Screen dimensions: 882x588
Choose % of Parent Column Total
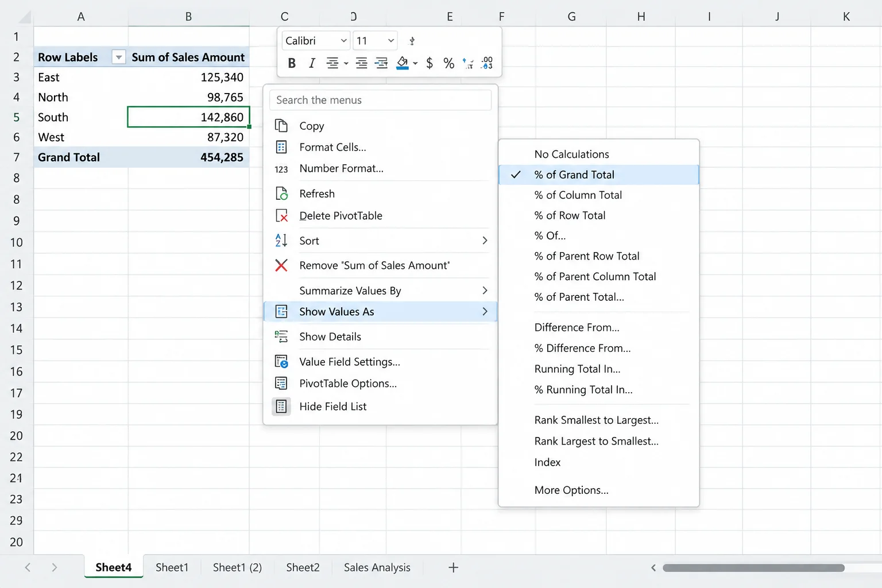[x=595, y=277]
